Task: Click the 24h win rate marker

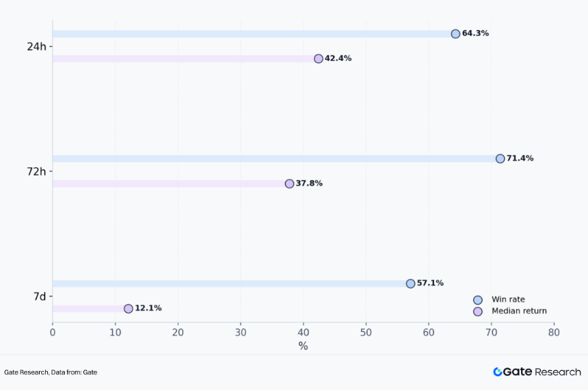Action: click(455, 33)
